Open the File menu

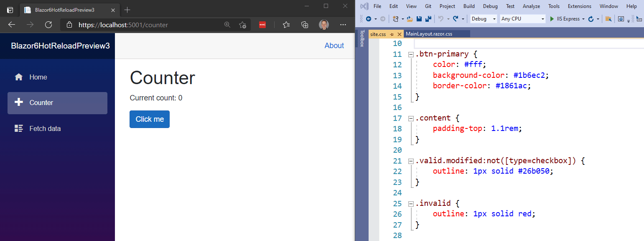tap(377, 6)
